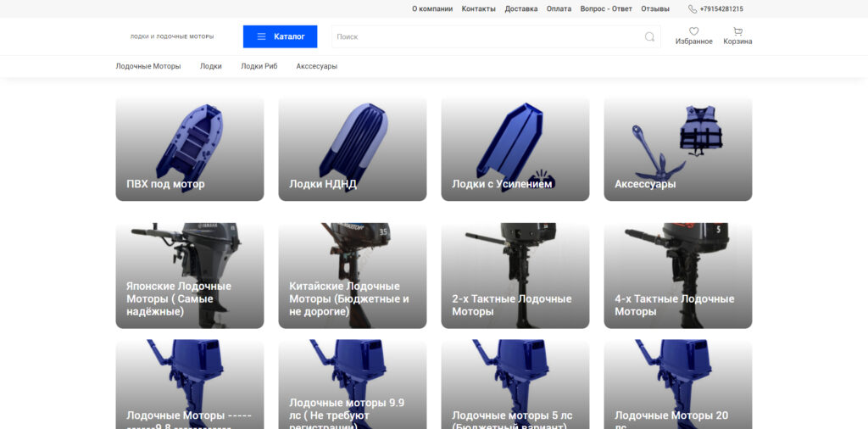Select Вопрос - Ответ menu item
This screenshot has width=868, height=429.
[606, 8]
